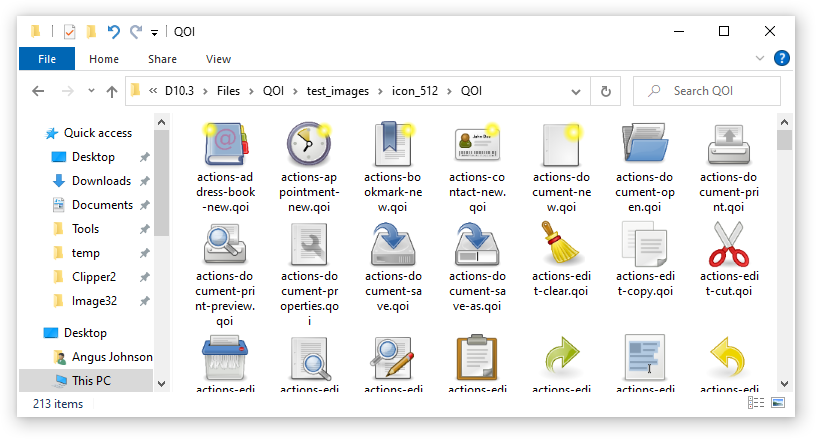The width and height of the screenshot is (816, 439).
Task: Expand subfolders arrow after icon_512 breadcrumb
Action: tap(449, 92)
